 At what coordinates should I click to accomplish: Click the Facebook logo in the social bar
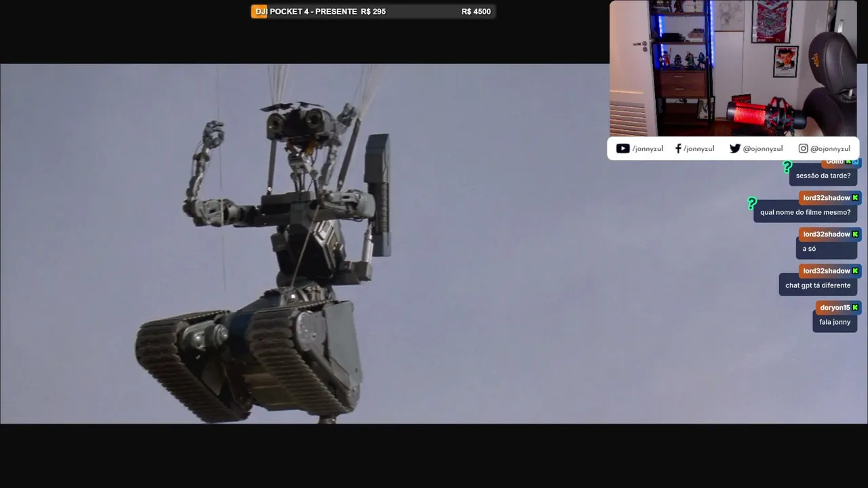coord(678,148)
